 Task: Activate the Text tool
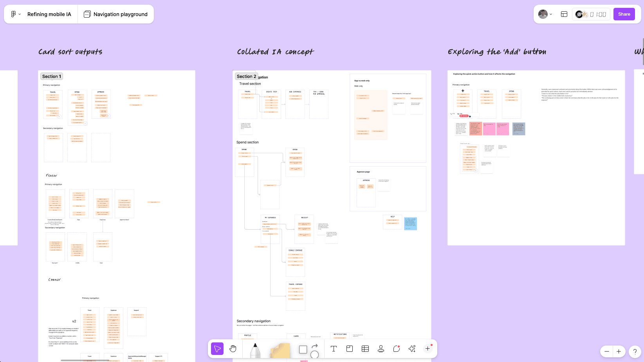pyautogui.click(x=334, y=349)
